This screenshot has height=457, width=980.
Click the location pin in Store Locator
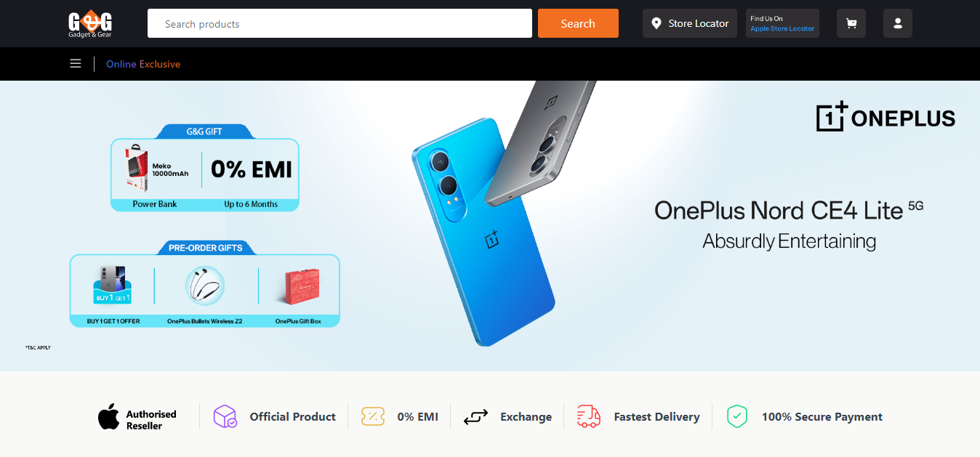(x=656, y=23)
